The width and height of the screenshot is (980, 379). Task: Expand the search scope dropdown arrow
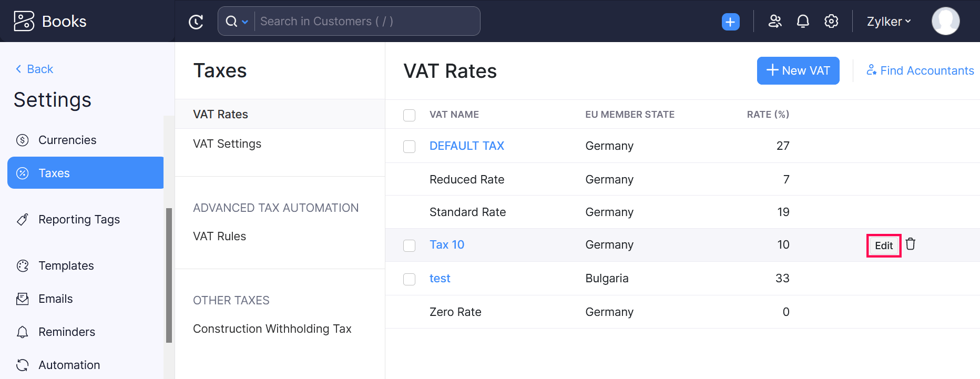coord(245,22)
